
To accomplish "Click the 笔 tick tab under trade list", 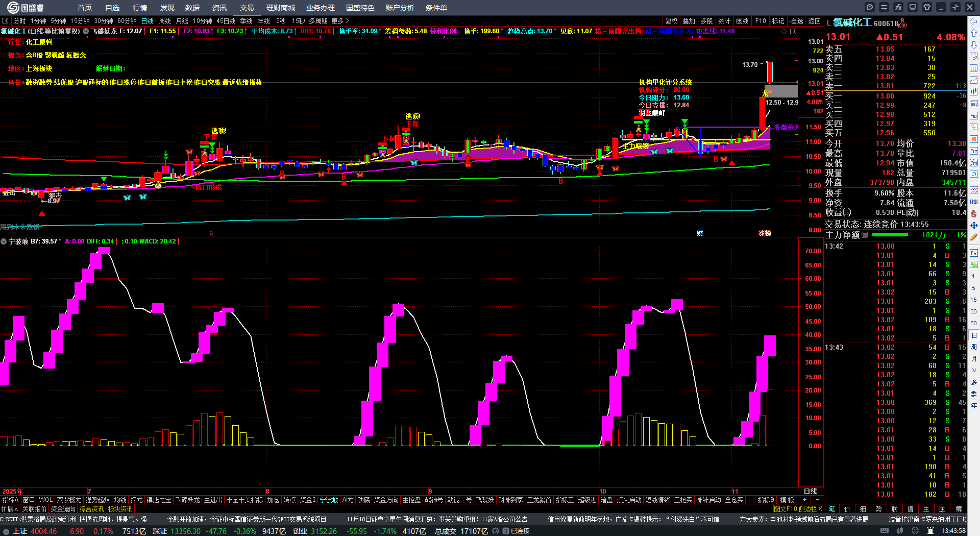I will [832, 508].
